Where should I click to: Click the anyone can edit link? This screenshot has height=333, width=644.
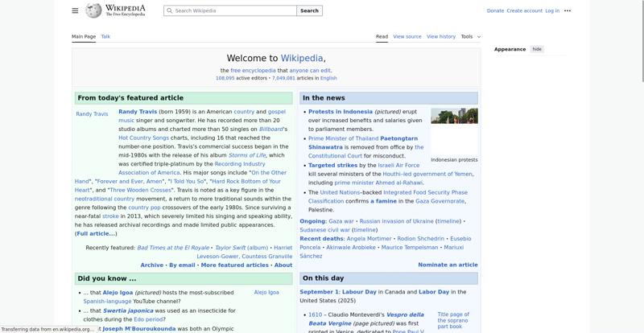[x=310, y=71]
